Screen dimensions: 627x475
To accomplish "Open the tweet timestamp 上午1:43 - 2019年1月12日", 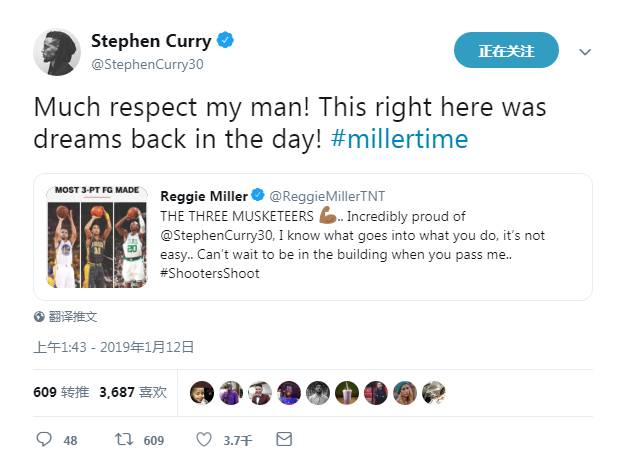I will (113, 347).
